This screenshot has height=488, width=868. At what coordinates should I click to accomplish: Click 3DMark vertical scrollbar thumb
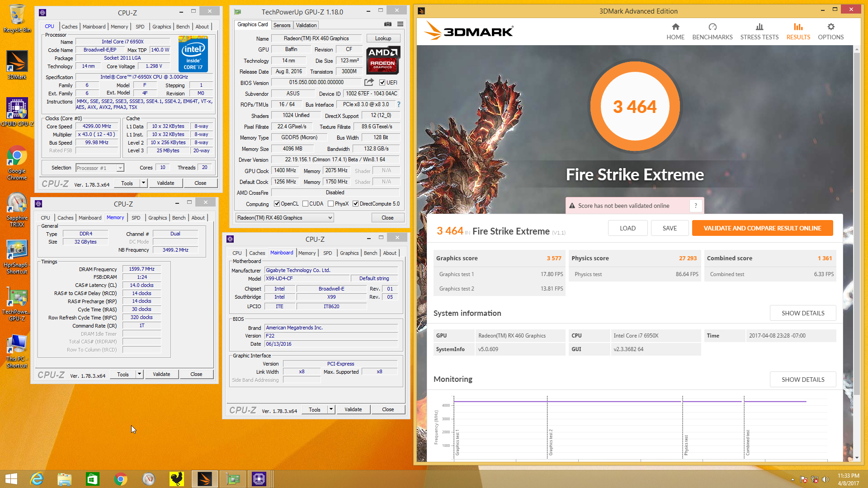pyautogui.click(x=856, y=223)
